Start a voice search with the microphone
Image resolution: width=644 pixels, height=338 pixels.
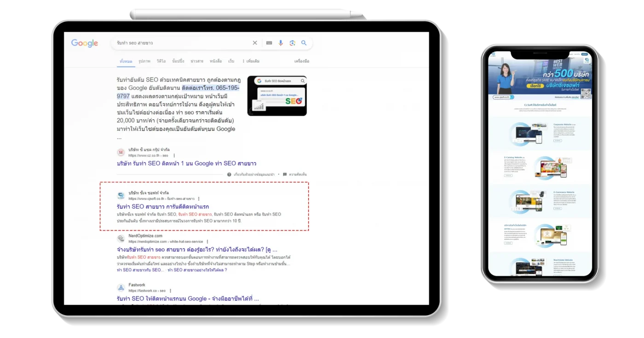[x=281, y=43]
